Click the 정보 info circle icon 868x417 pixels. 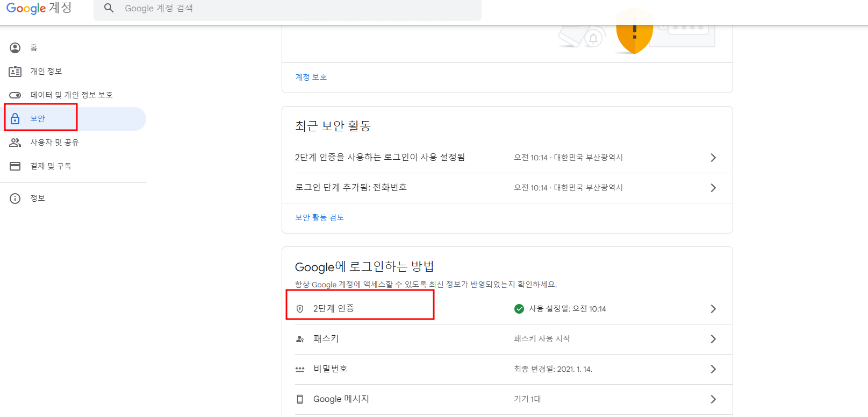tap(15, 199)
